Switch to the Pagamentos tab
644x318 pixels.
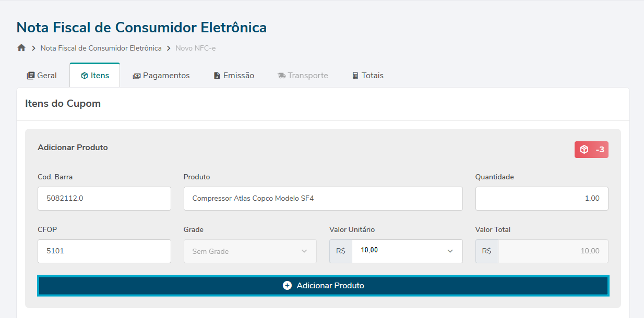pyautogui.click(x=161, y=76)
